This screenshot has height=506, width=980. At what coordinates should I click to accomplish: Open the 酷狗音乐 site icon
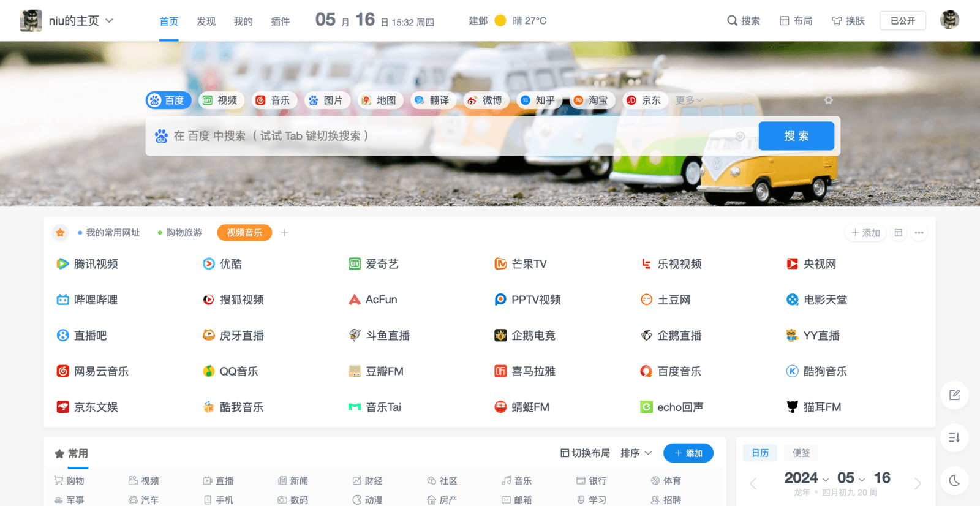point(792,371)
